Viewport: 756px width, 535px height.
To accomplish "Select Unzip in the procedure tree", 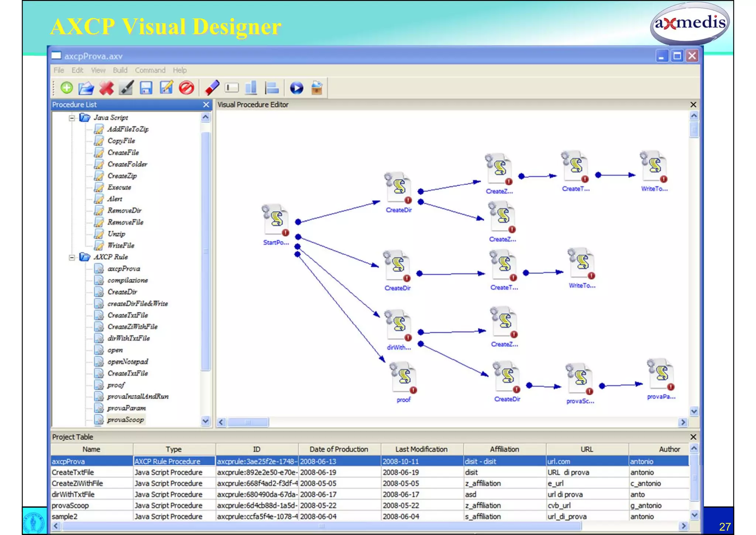I will point(116,234).
